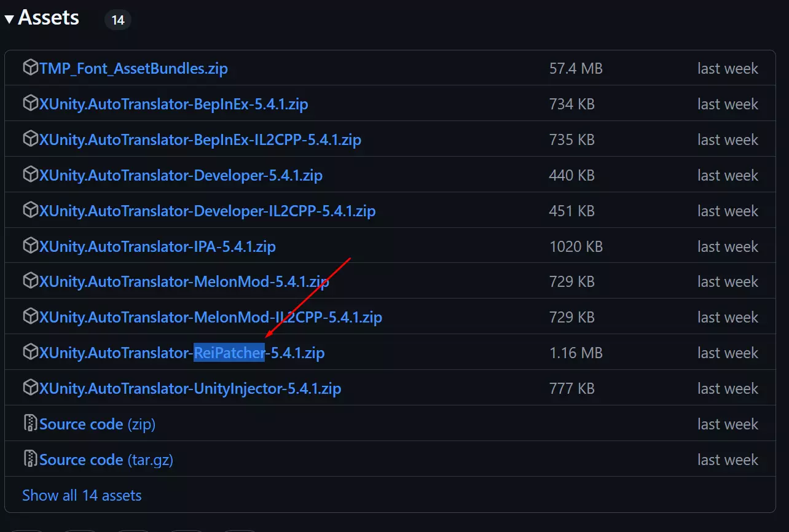This screenshot has height=532, width=789.
Task: Download Source code (tar.gz)
Action: [106, 460]
